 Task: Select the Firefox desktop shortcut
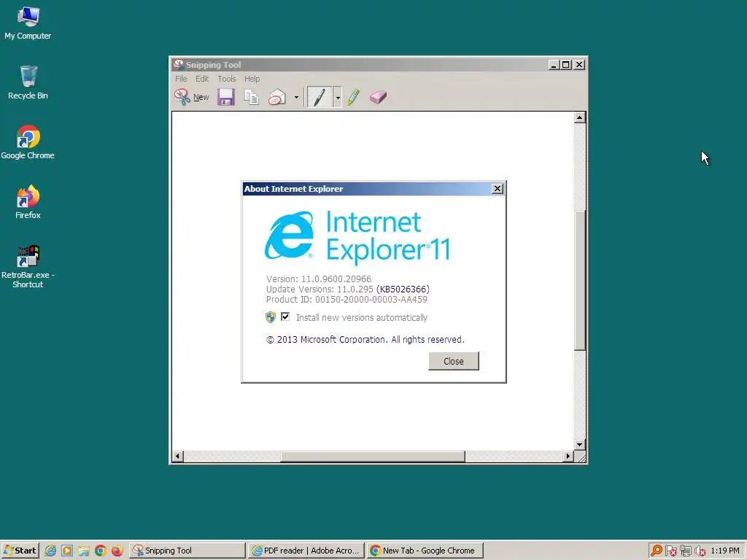28,202
